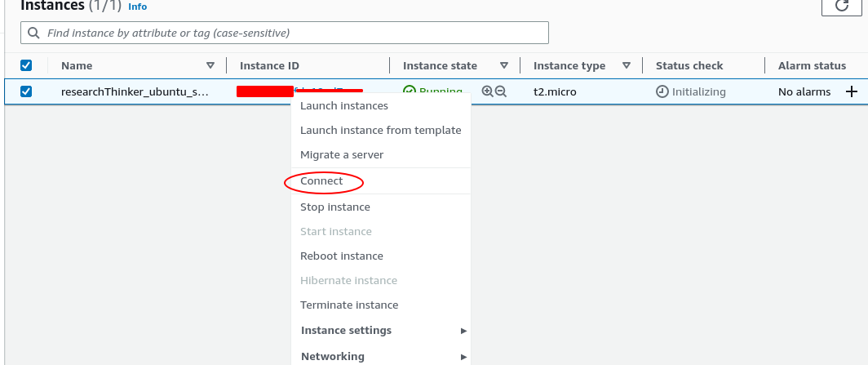Select Launch instance from template
868x365 pixels.
pyautogui.click(x=380, y=130)
